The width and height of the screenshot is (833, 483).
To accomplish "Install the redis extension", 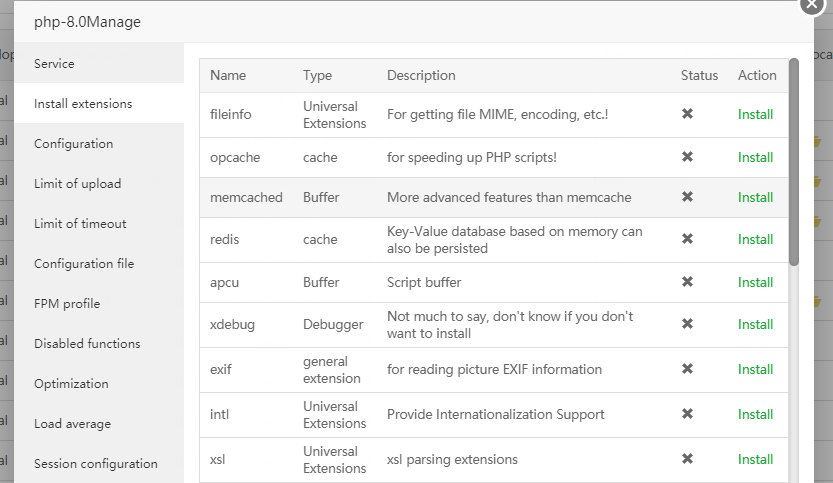I will coord(755,239).
